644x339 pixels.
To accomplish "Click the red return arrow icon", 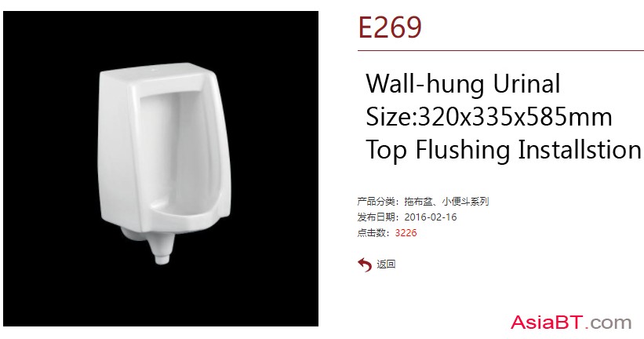I will [x=364, y=264].
